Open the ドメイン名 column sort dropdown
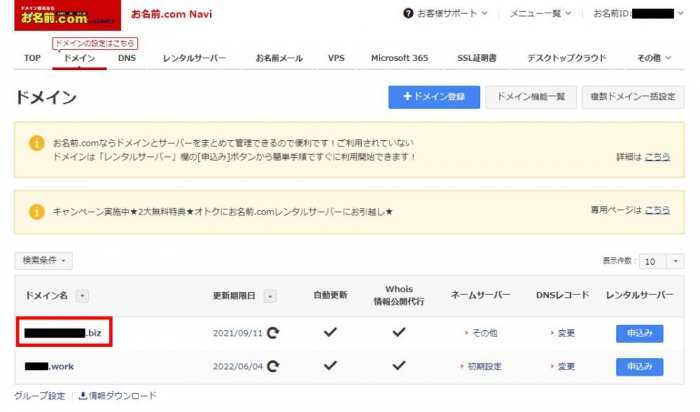Viewport: 700px width, 412px height. [x=82, y=296]
